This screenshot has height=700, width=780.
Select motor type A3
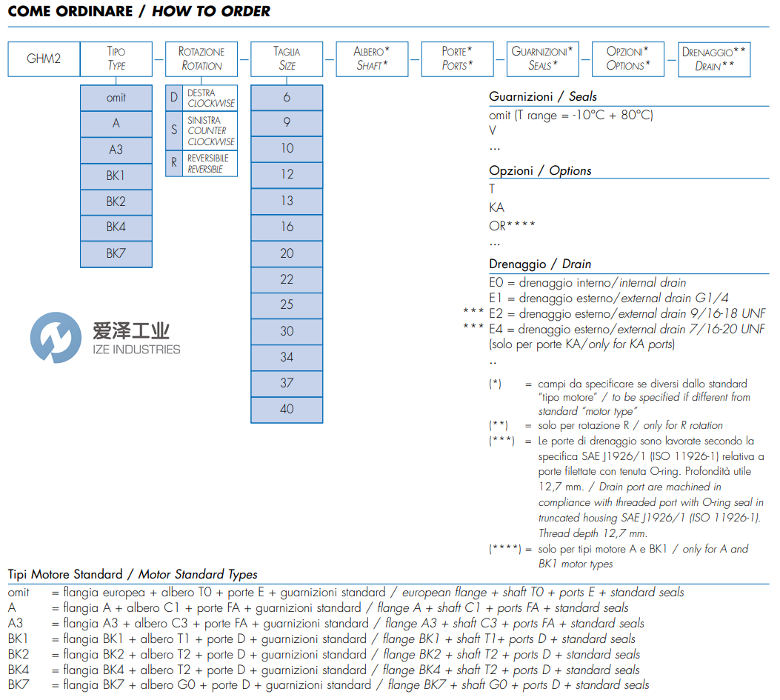[x=116, y=149]
